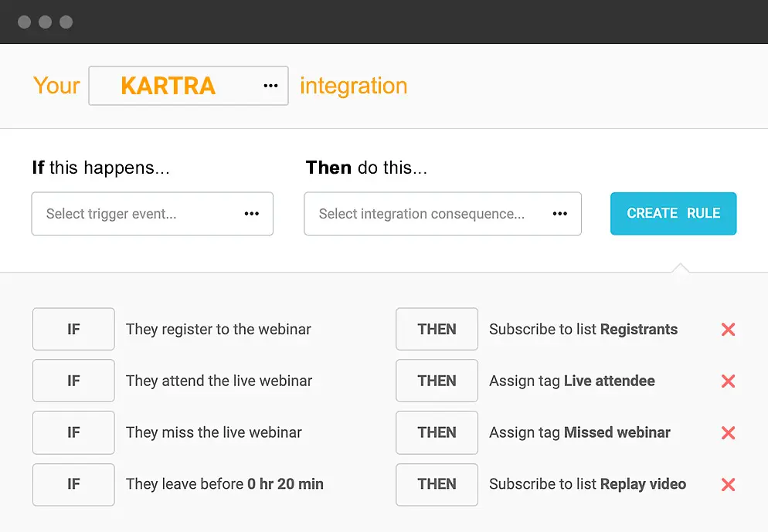Screen dimensions: 768x532
Task: Click the CREATE RULE button
Action: 673,214
